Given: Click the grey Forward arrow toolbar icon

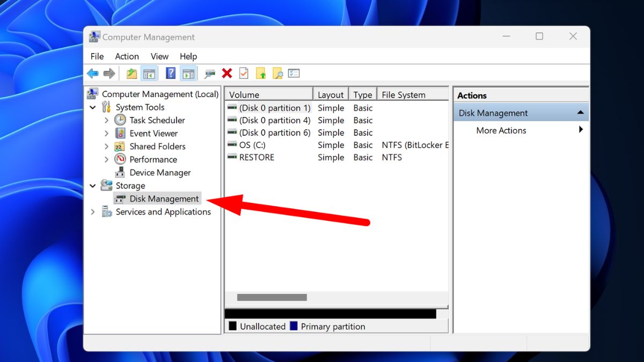Looking at the screenshot, I should pyautogui.click(x=109, y=73).
